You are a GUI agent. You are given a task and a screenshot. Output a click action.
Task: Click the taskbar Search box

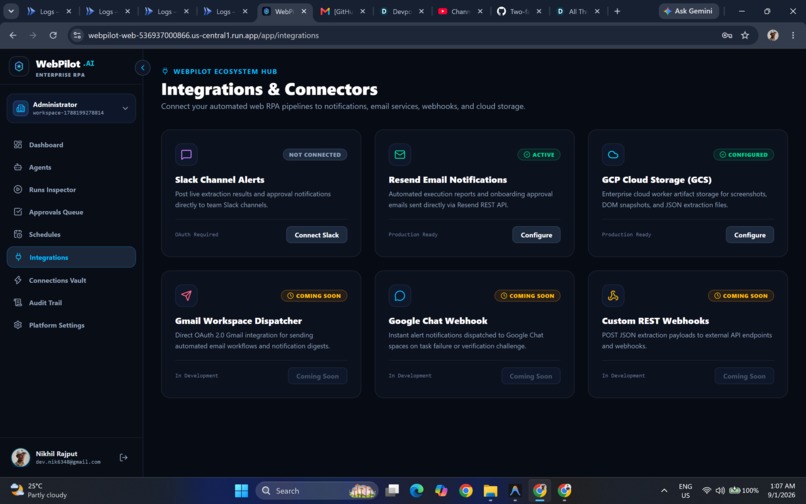(317, 491)
